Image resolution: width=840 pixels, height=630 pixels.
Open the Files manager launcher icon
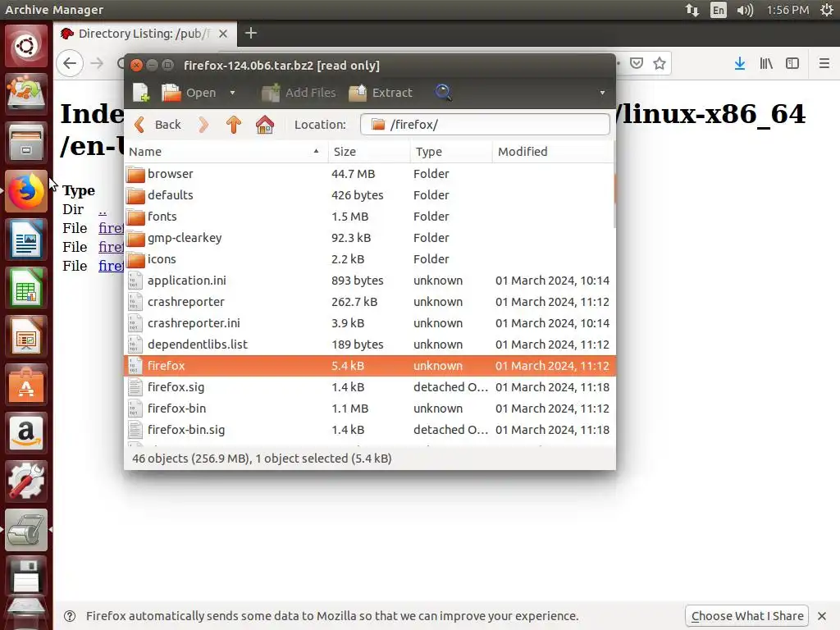(26, 143)
